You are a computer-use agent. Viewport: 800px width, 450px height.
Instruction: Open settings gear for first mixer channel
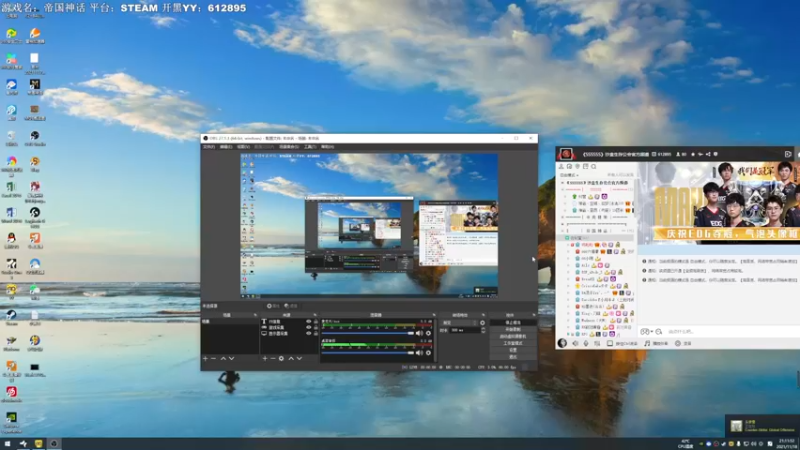[x=428, y=333]
